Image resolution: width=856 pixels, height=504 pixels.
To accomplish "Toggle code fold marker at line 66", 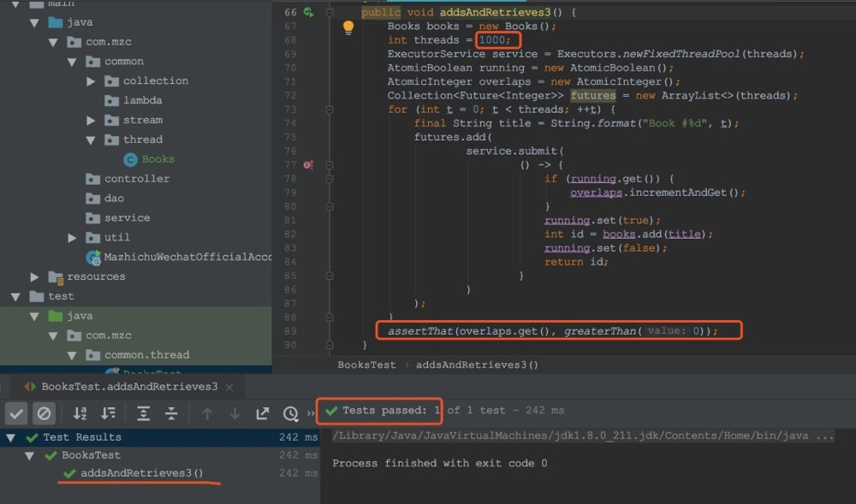I will point(330,12).
